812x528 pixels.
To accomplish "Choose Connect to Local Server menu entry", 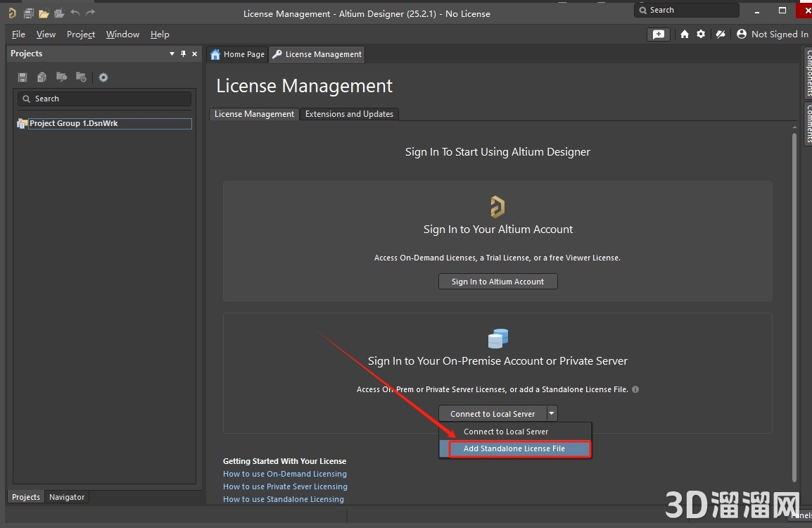I will click(x=515, y=432).
